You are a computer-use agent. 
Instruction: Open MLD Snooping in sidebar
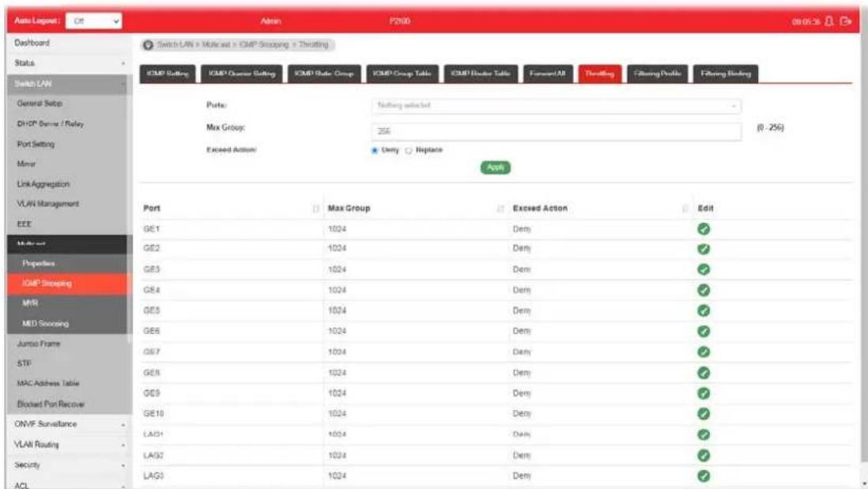[45, 324]
